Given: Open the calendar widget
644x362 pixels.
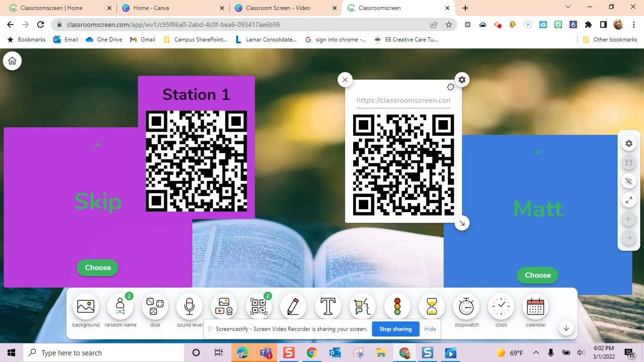Looking at the screenshot, I should 536,307.
